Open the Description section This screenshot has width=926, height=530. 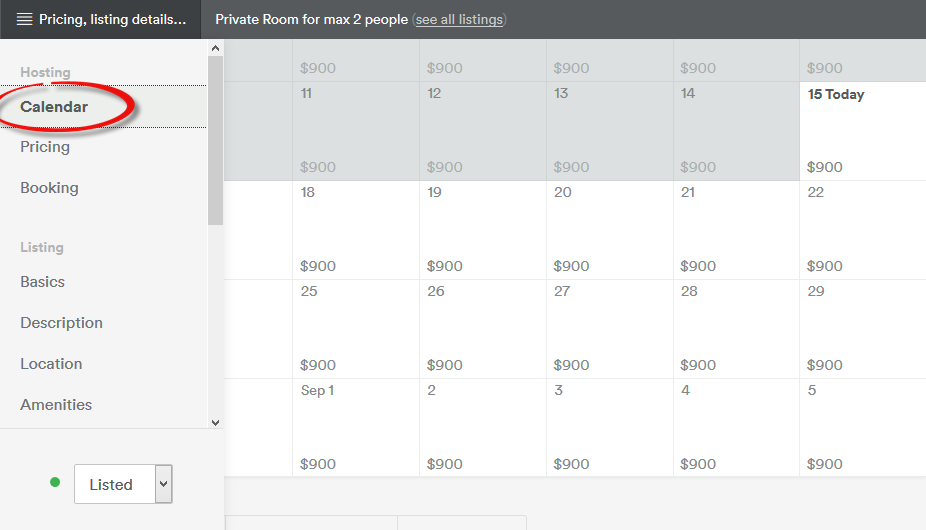(x=61, y=323)
